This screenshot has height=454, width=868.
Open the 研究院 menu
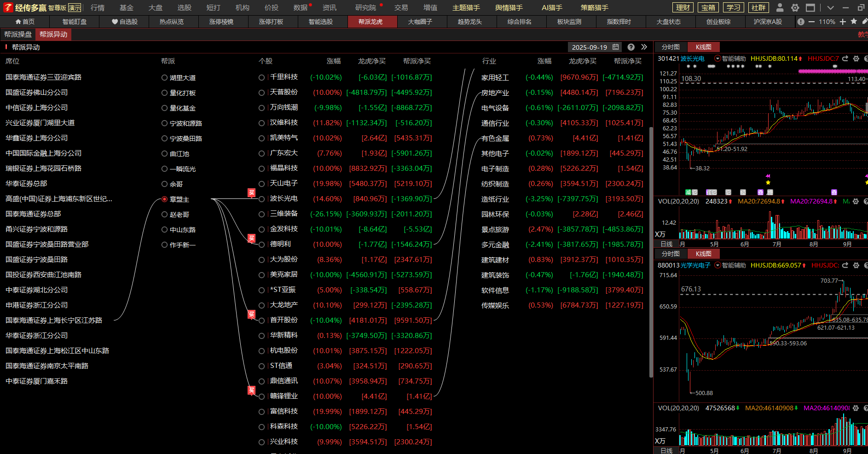(x=365, y=7)
